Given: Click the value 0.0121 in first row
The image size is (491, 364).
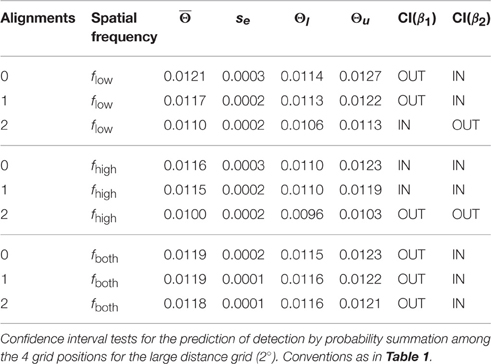Looking at the screenshot, I should tap(184, 76).
